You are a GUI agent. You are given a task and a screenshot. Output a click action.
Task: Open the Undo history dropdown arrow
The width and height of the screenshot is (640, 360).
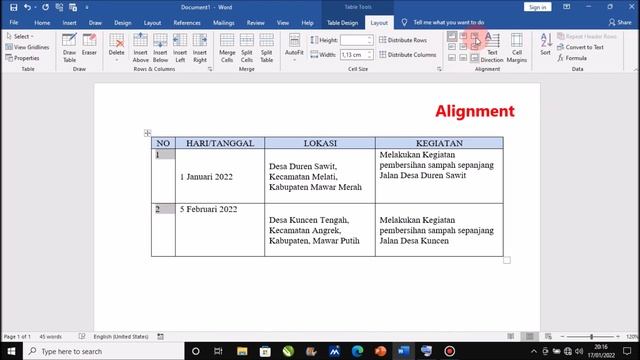click(35, 7)
